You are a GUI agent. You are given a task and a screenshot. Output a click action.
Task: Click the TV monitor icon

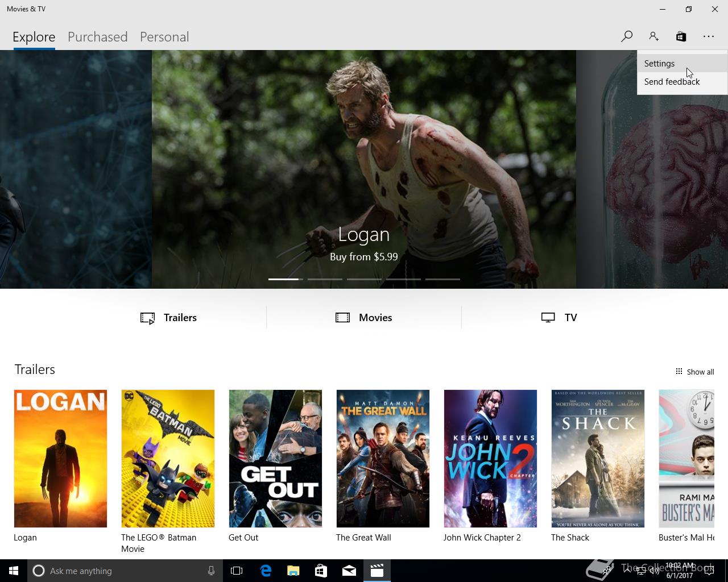(548, 318)
